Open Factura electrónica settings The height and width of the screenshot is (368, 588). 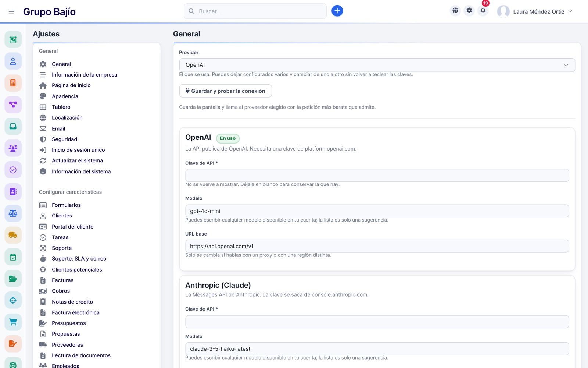click(76, 312)
